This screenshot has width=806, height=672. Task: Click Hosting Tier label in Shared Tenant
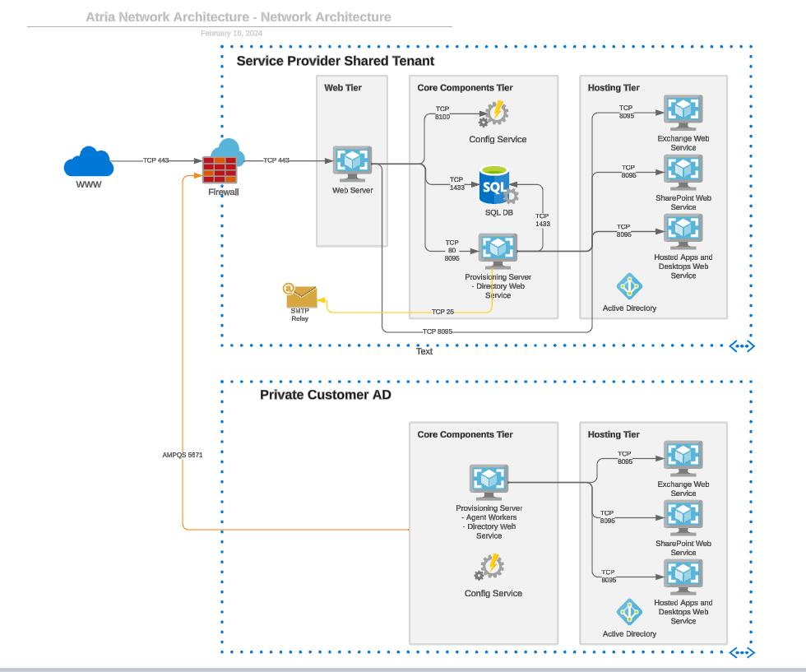click(x=614, y=88)
